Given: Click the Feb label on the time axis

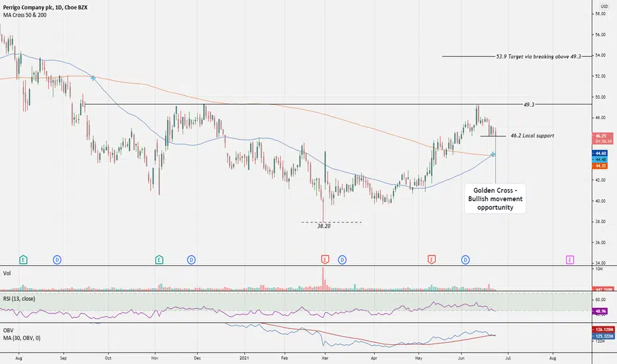Looking at the screenshot, I should (x=285, y=358).
